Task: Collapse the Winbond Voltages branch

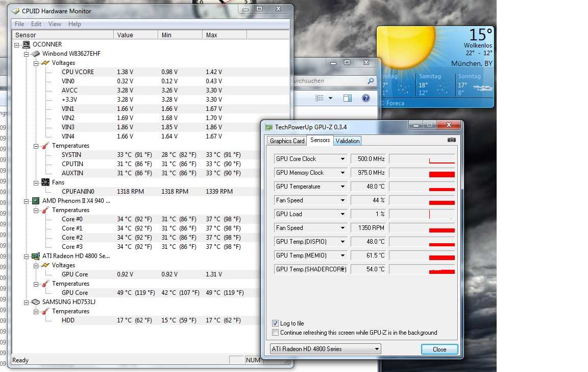Action: pos(36,63)
